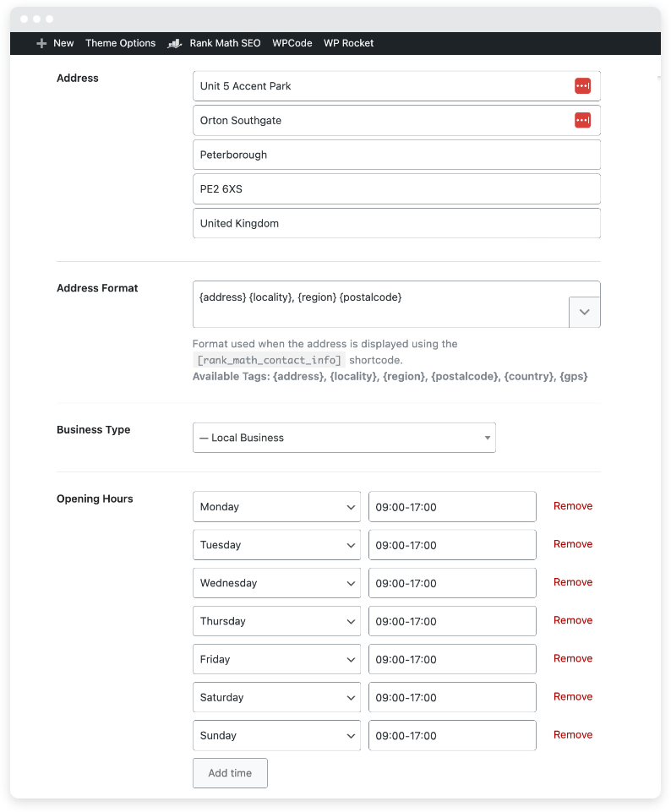Remove the Tuesday opening hours row
This screenshot has width=671, height=812.
pos(573,544)
